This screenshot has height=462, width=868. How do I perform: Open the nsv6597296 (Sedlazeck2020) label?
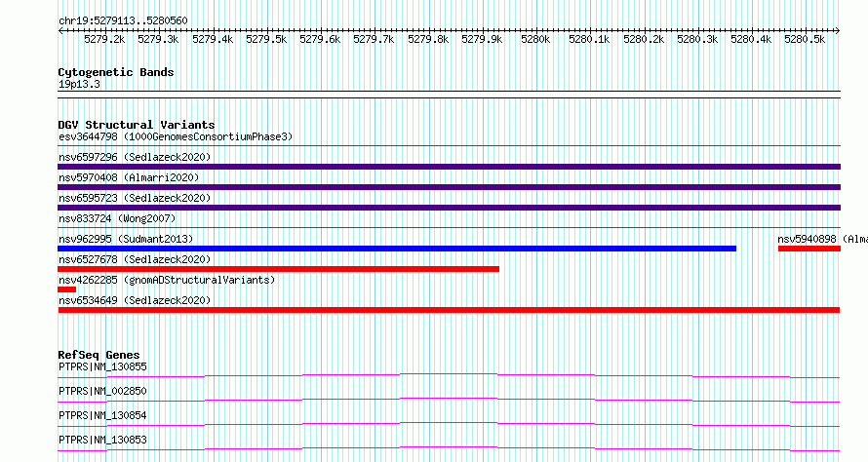click(x=135, y=157)
